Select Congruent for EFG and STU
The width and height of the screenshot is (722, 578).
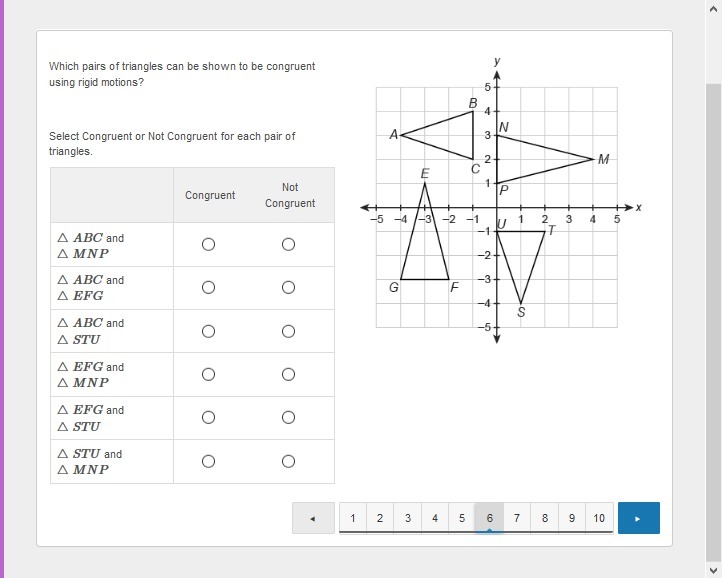[208, 418]
